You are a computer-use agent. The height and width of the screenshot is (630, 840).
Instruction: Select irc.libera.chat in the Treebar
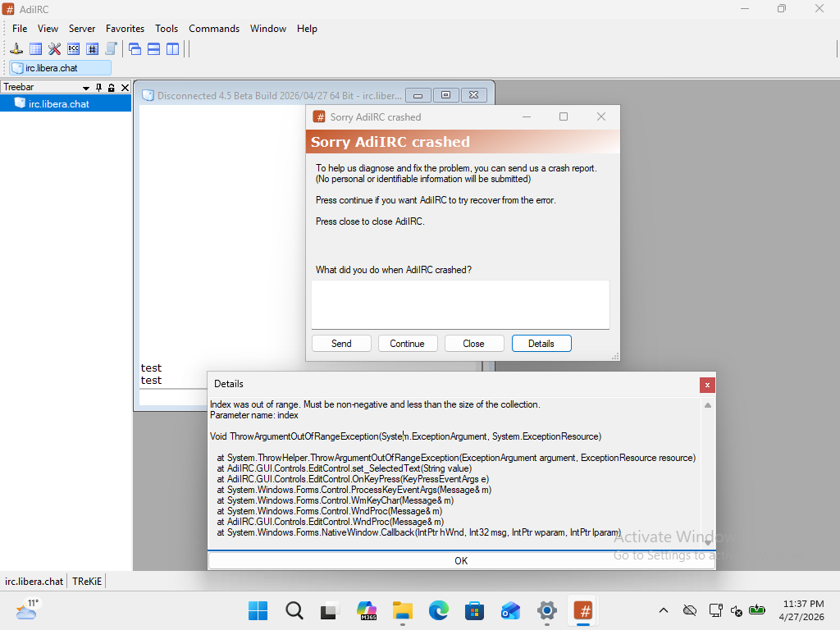click(x=58, y=104)
